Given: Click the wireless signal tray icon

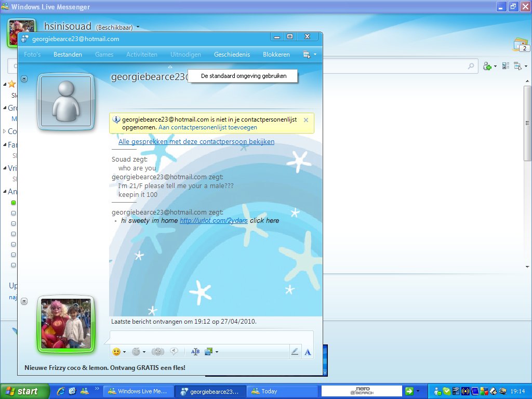Looking at the screenshot, I should (466, 392).
